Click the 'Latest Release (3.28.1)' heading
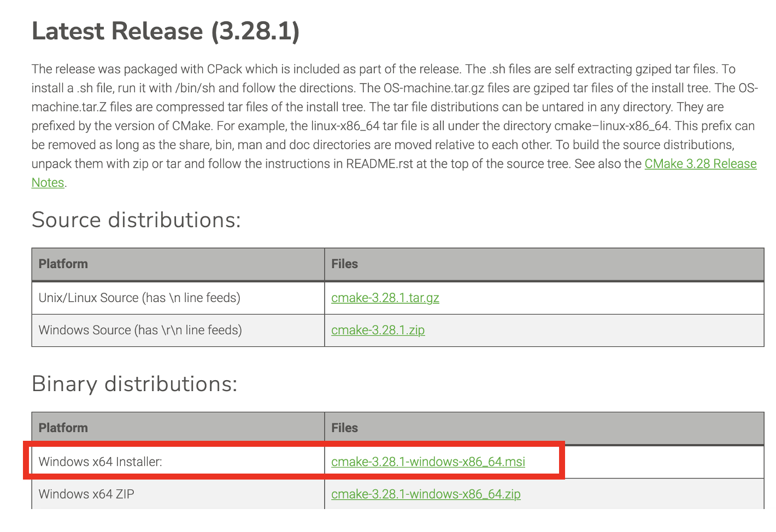The height and width of the screenshot is (532, 776). (166, 31)
